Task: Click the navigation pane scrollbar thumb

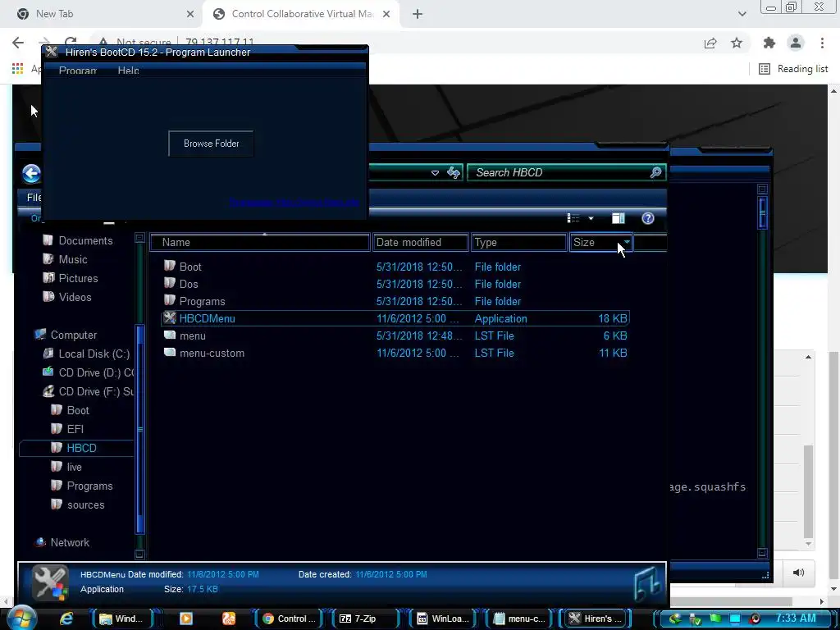Action: [x=139, y=428]
